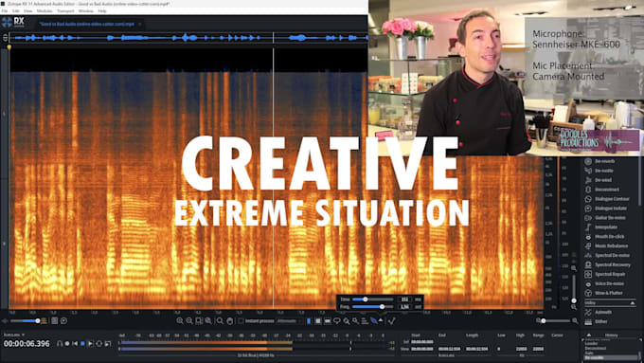Adjust the waveform-spectrogram opacity slider
Viewport: 644px width, 363px height.
(x=25, y=320)
